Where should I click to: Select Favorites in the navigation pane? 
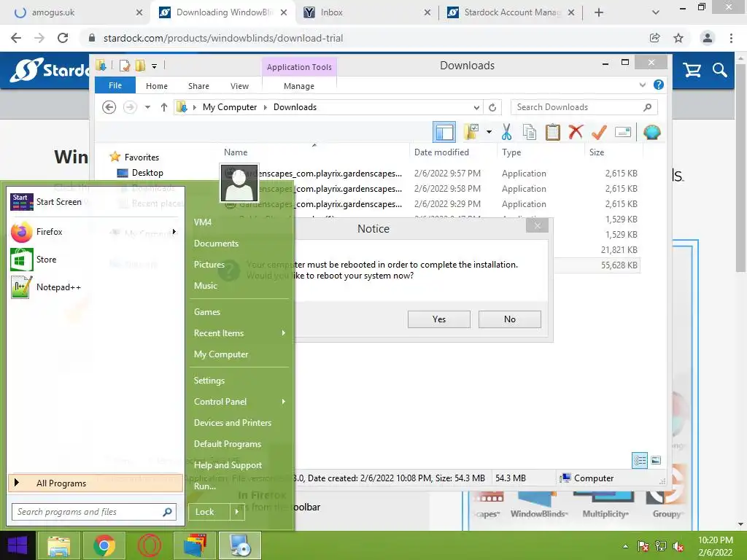click(x=142, y=157)
